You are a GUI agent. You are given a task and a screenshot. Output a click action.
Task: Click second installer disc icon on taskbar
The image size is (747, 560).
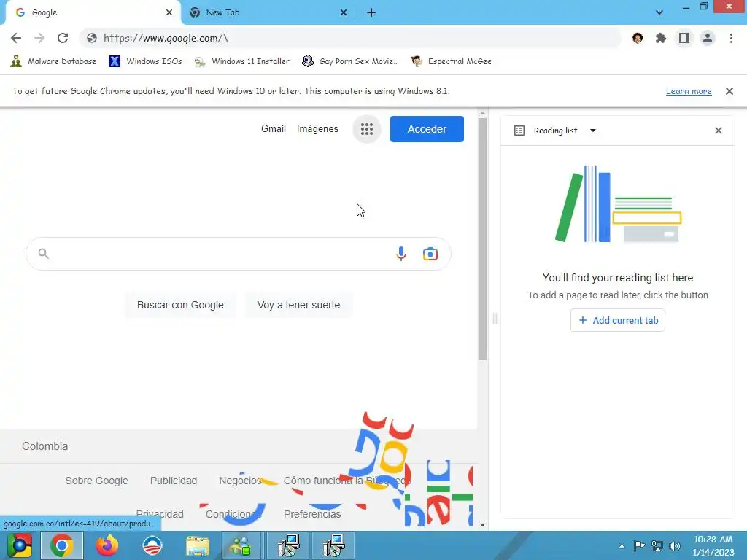pos(333,545)
